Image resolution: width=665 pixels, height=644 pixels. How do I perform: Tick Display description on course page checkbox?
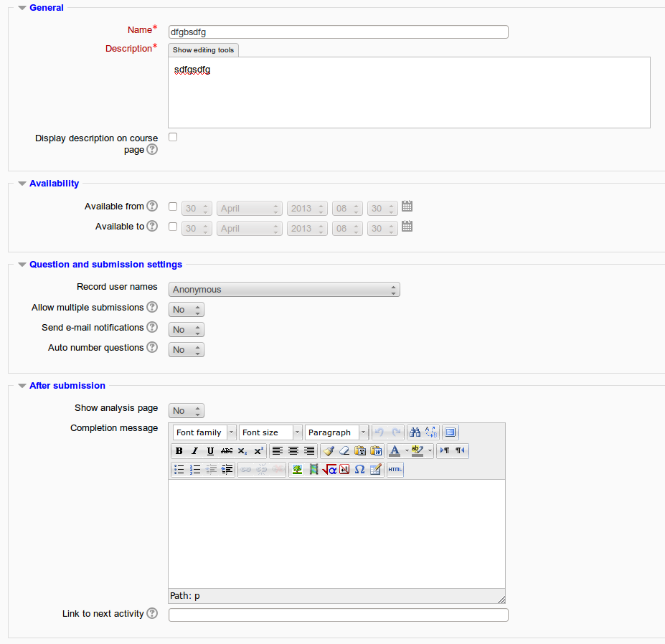point(173,137)
